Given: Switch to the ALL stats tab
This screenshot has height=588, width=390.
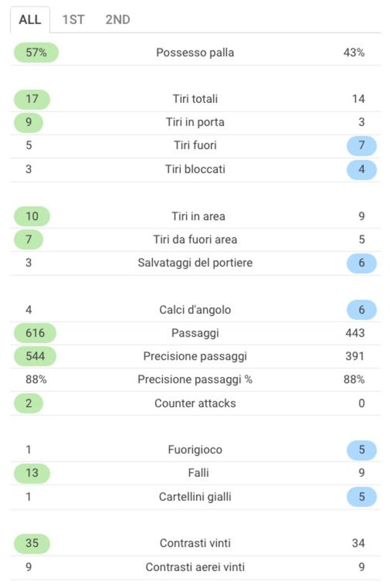Looking at the screenshot, I should coord(30,19).
